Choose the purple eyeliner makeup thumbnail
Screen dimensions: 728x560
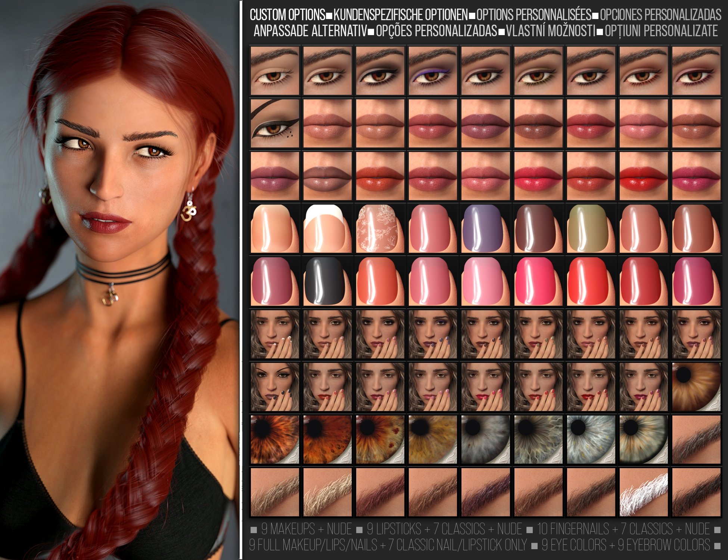click(x=433, y=71)
